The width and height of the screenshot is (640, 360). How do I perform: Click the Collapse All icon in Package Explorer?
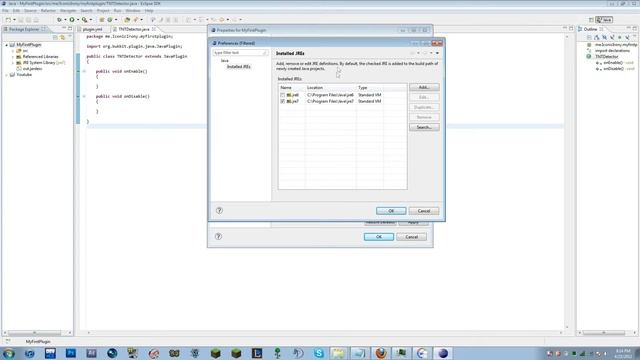pyautogui.click(x=55, y=37)
